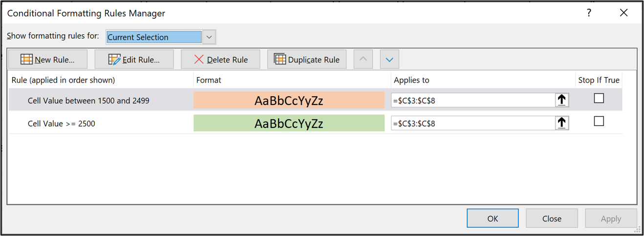Click the Duplicate Rule grid icon

[280, 60]
